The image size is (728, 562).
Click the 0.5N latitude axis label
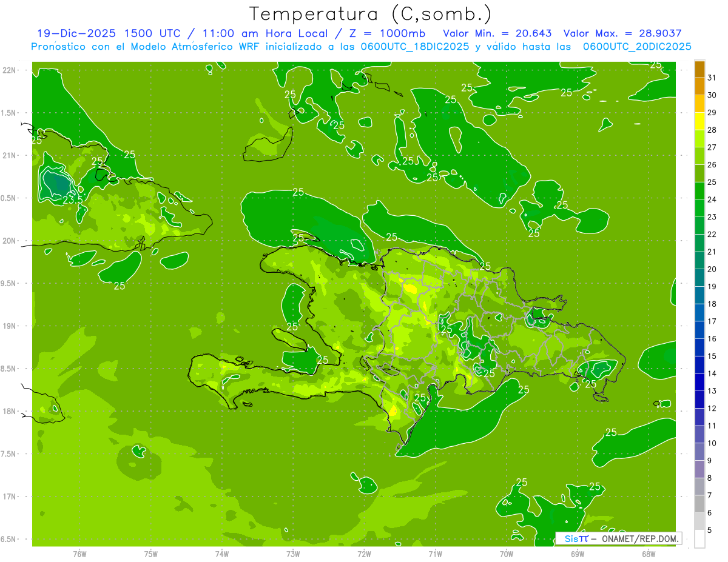pos(9,198)
